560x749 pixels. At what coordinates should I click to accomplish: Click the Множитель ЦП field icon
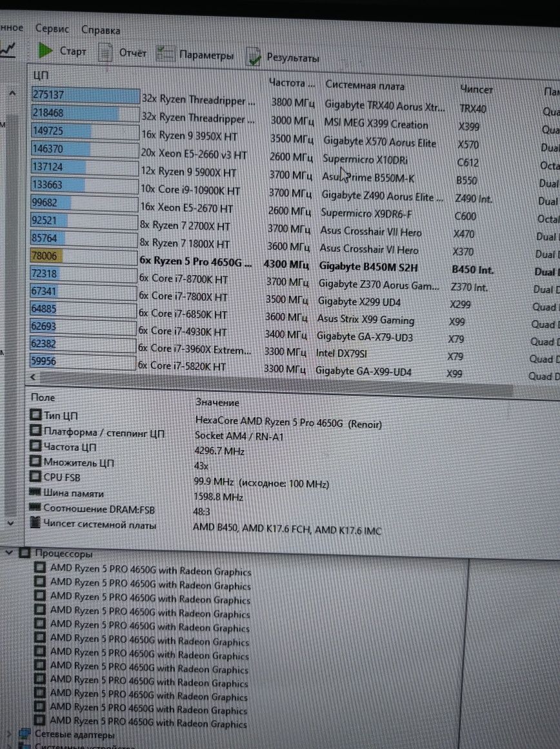tap(35, 461)
